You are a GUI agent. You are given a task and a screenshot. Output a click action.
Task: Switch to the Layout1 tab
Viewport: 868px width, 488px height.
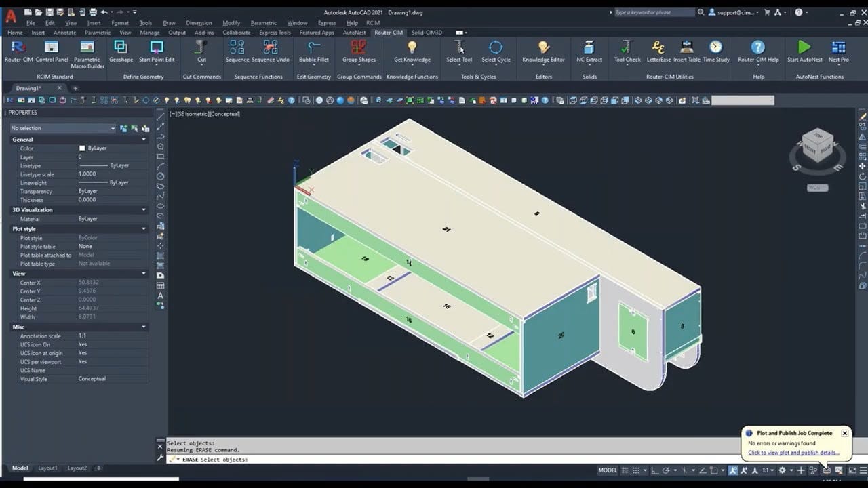(x=47, y=468)
